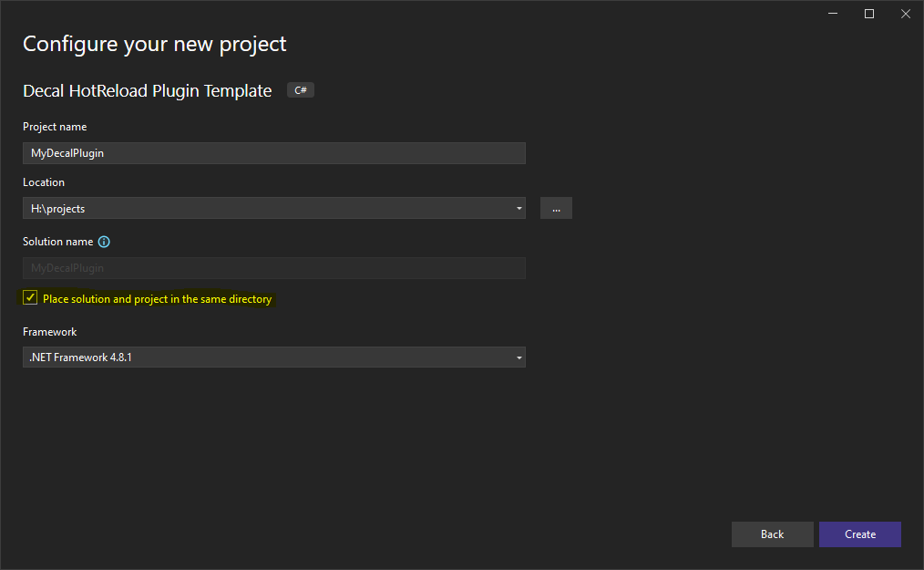This screenshot has height=570, width=924.
Task: Click the Location label
Action: [x=44, y=182]
